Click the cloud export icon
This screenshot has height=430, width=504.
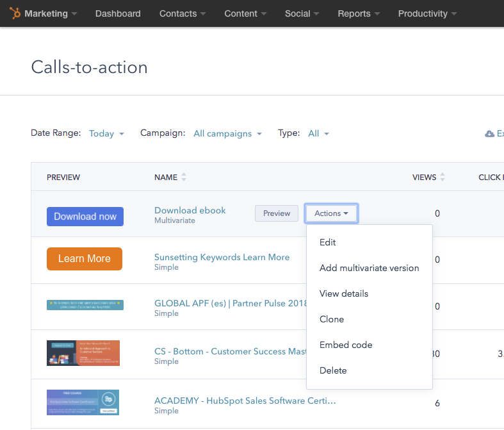click(490, 134)
